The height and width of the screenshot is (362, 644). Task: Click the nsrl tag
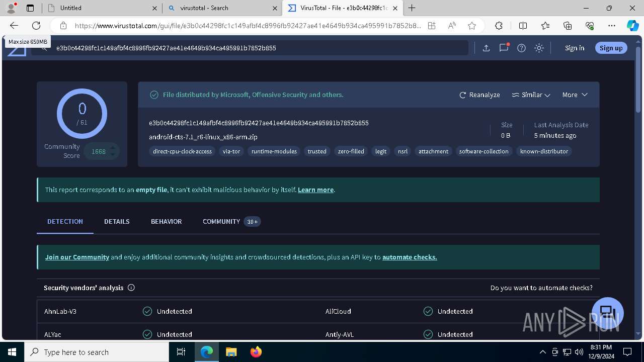tap(403, 151)
